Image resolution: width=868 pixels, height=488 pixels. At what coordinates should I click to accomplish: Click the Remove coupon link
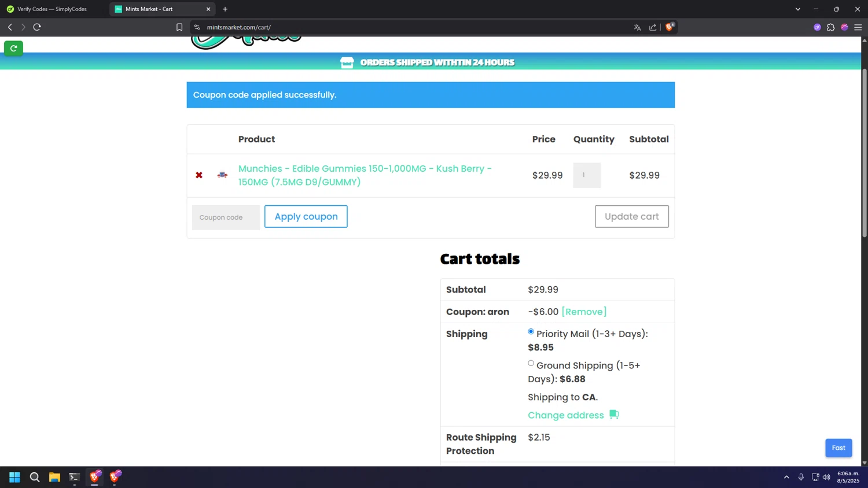584,312
